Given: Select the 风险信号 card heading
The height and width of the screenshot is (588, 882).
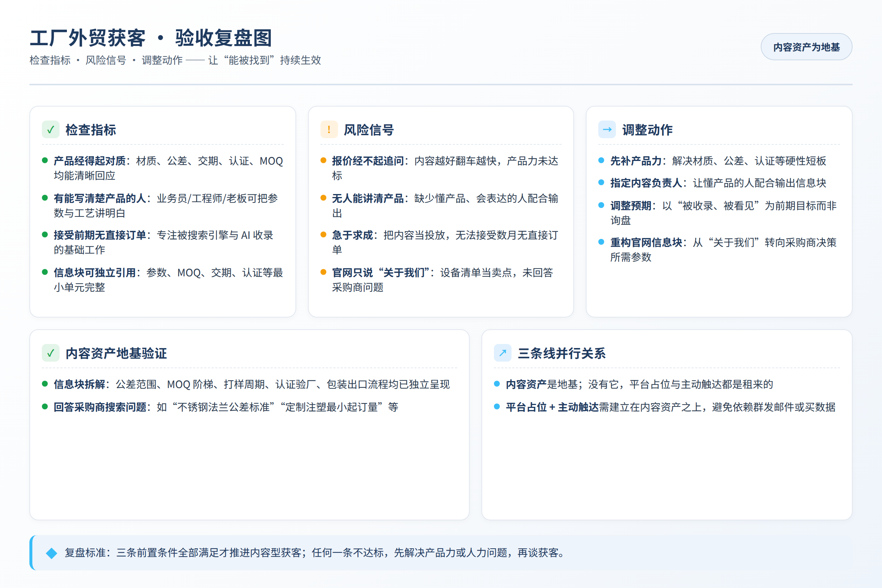Looking at the screenshot, I should [369, 130].
